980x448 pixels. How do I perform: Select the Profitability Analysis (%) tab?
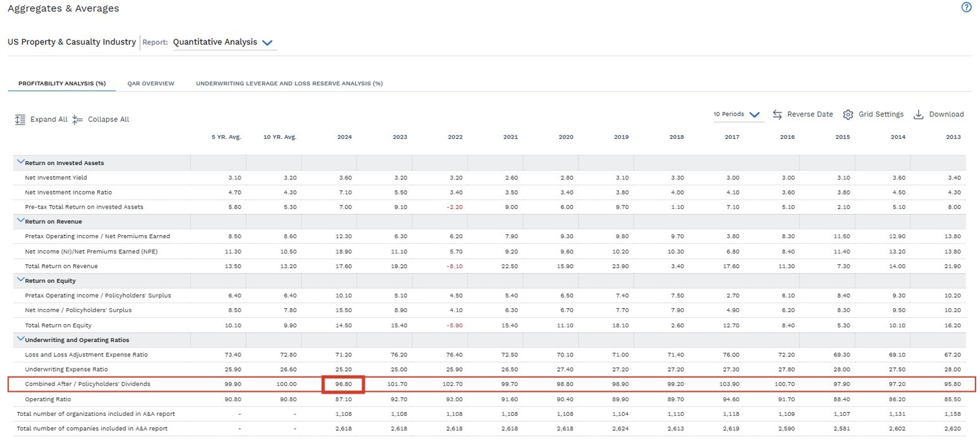coord(62,83)
